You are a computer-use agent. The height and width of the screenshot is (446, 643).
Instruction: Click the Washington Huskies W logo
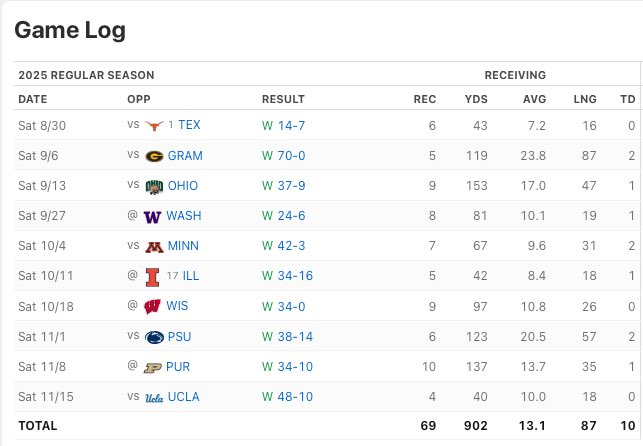tap(152, 216)
